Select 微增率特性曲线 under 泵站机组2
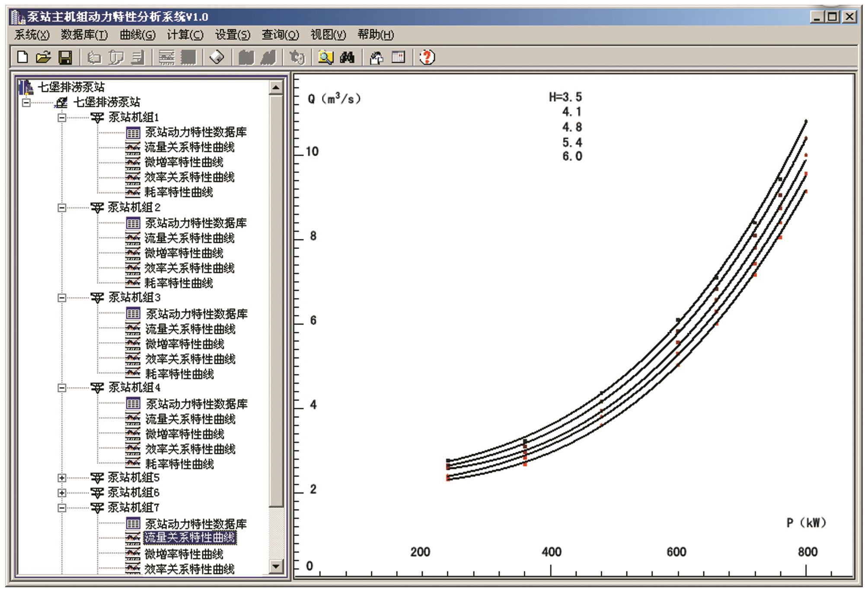 [184, 253]
